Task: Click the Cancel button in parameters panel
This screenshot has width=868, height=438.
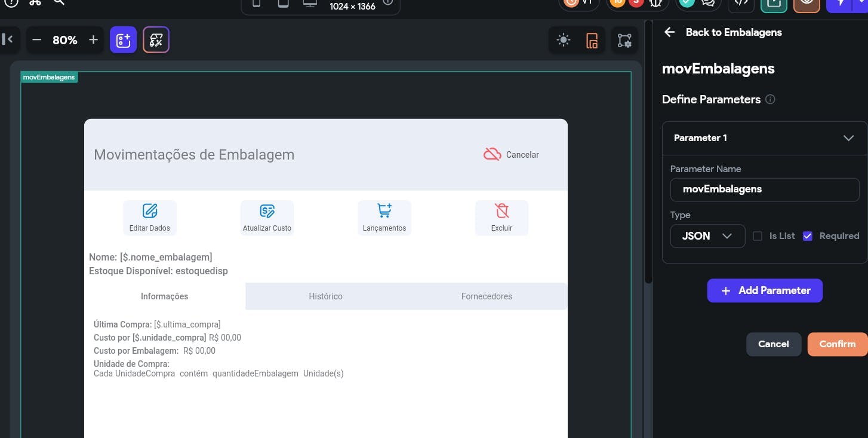Action: (x=774, y=344)
